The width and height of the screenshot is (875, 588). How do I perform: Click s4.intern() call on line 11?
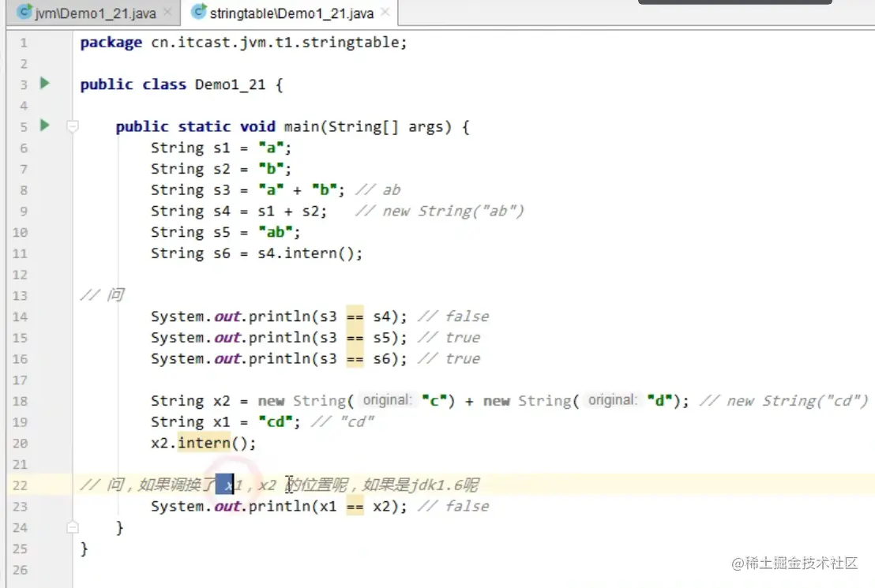click(x=308, y=253)
